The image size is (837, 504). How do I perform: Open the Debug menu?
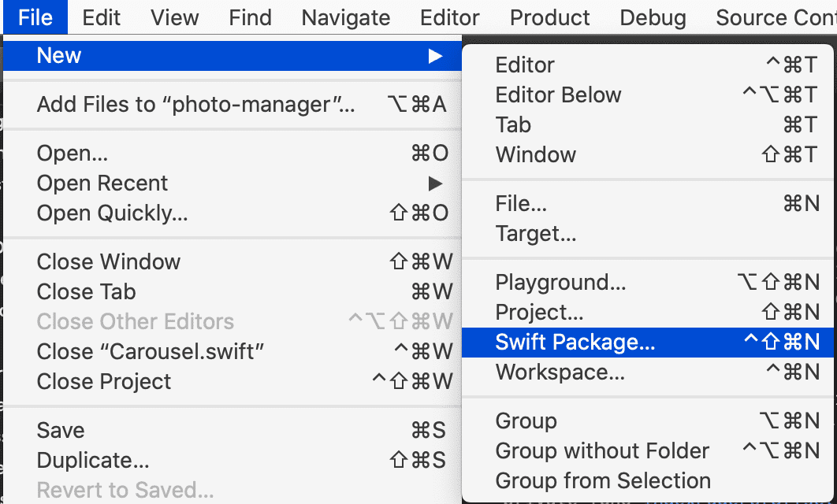click(653, 17)
